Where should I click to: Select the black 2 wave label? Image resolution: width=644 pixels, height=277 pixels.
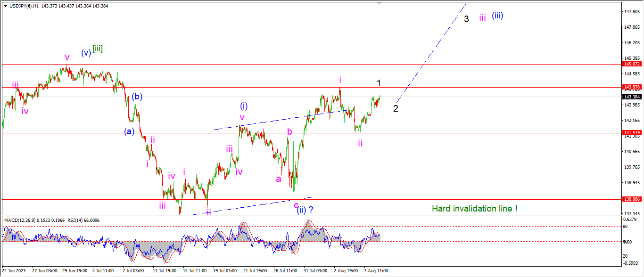point(396,108)
